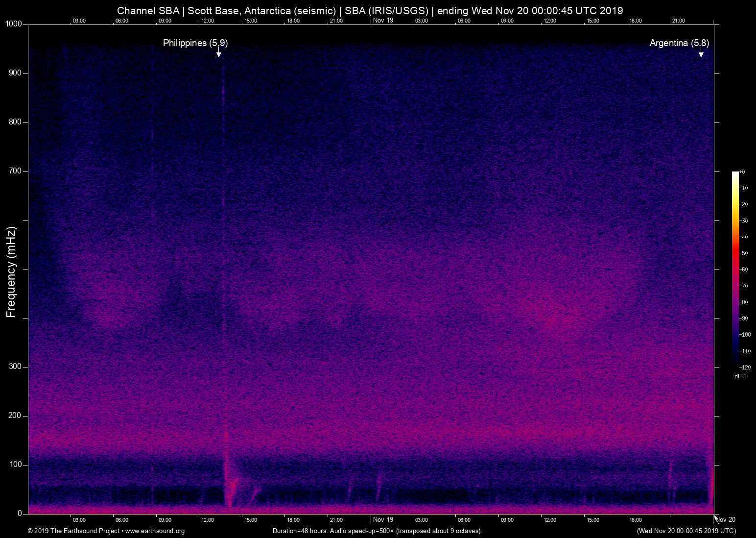756x538 pixels.
Task: Click the 500 mHz region's 300 tick label
Action: 15,367
